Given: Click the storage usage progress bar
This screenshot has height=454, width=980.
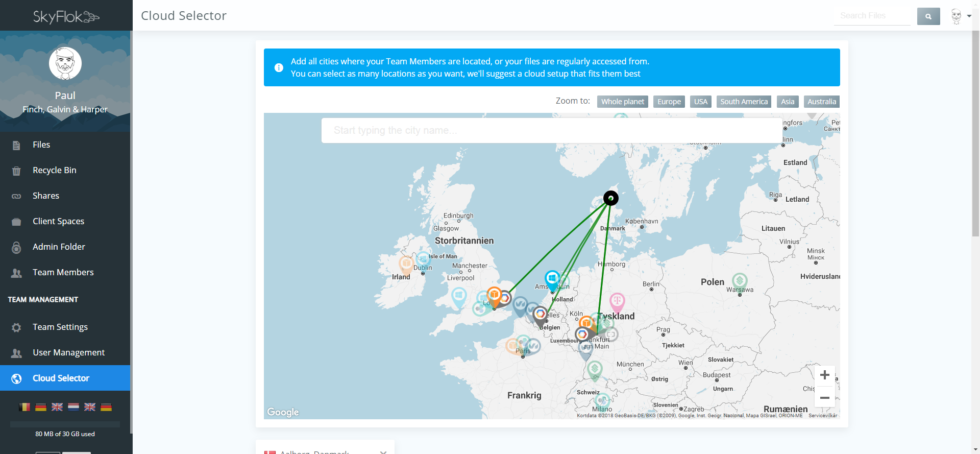Looking at the screenshot, I should click(x=65, y=424).
